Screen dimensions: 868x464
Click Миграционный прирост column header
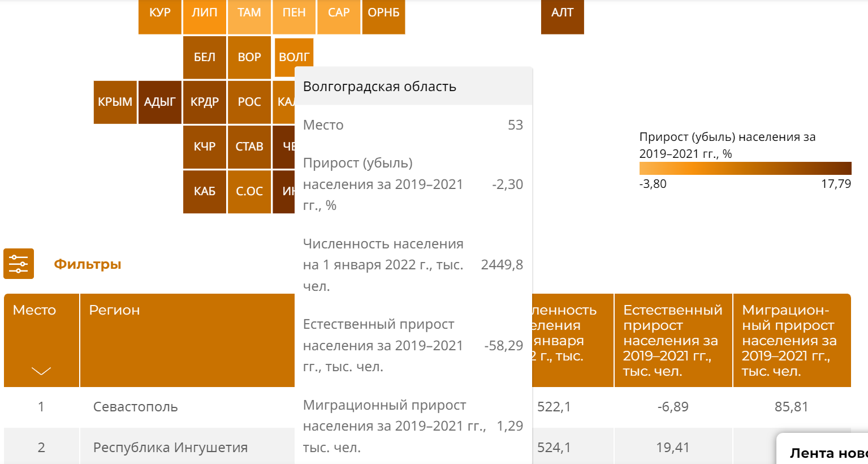792,340
